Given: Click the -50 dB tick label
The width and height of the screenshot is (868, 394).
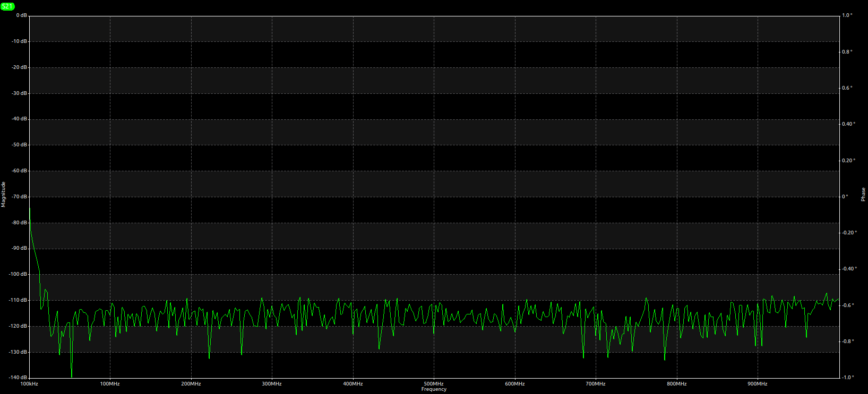Looking at the screenshot, I should tap(20, 145).
